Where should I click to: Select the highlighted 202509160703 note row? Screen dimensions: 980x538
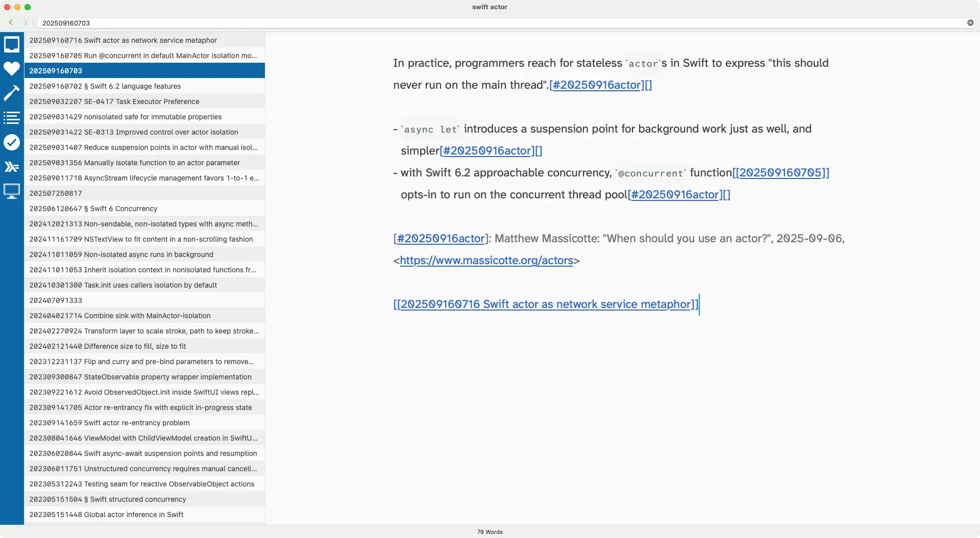144,71
